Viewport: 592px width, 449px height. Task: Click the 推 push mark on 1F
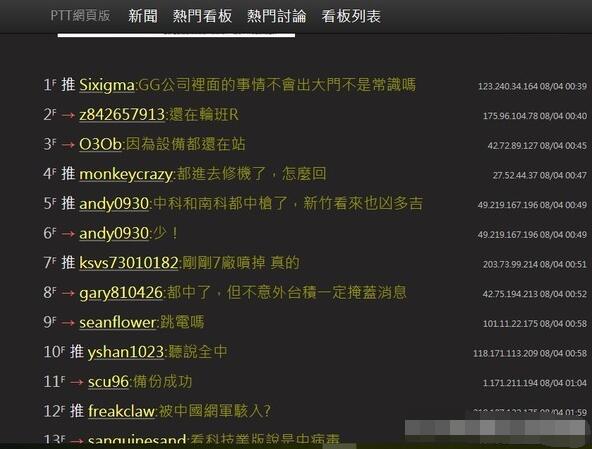coord(68,85)
